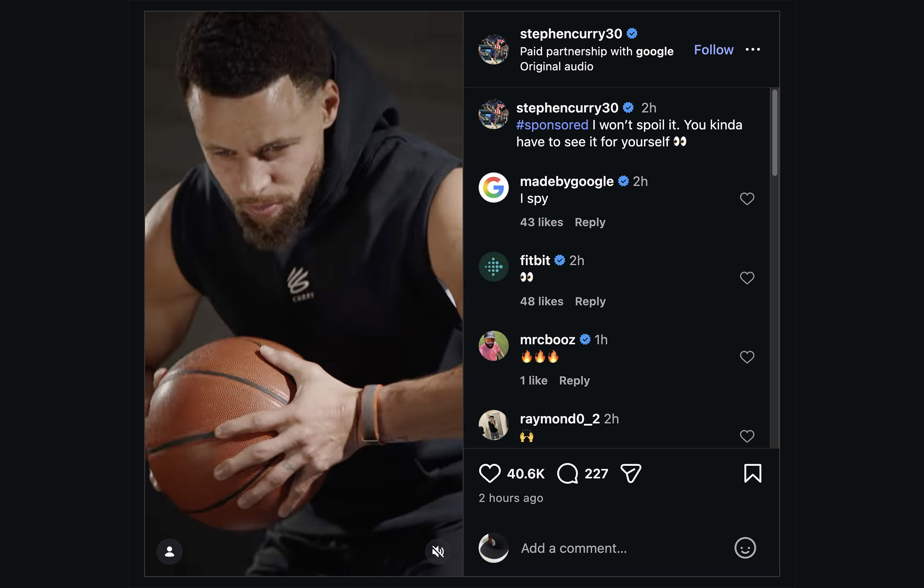924x588 pixels.
Task: Share the post with the paper plane icon
Action: pos(630,473)
